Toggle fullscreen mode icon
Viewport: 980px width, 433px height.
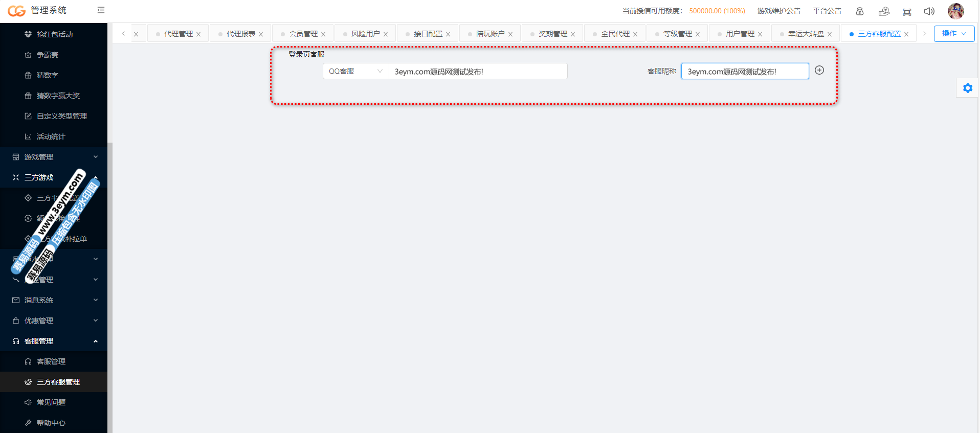click(x=907, y=12)
